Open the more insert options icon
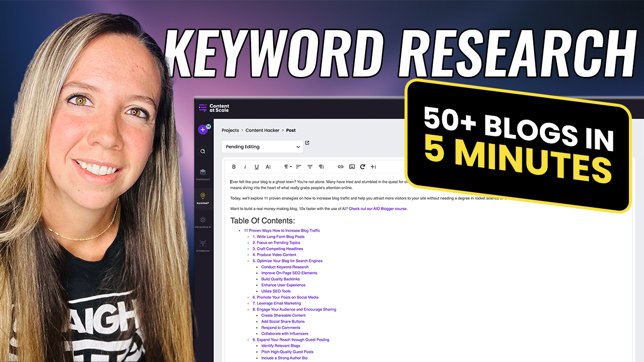 coord(373,166)
